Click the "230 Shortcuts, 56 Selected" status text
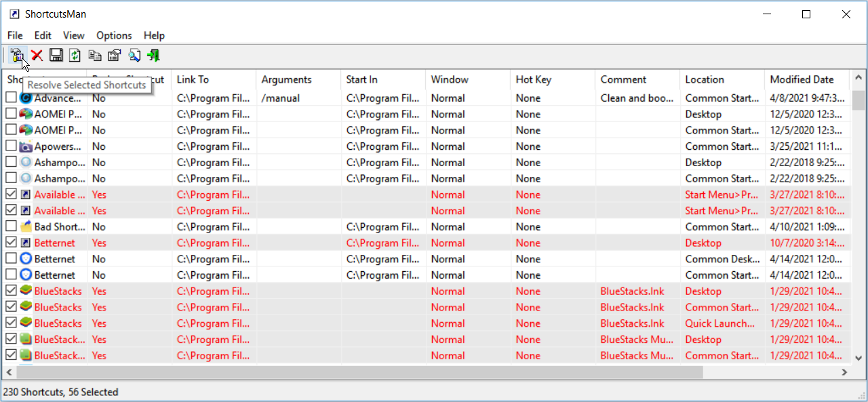Viewport: 868px width, 402px height. [61, 392]
